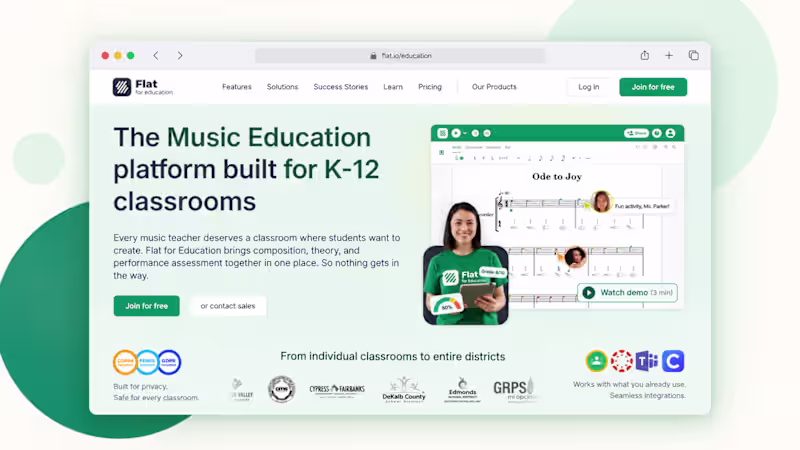This screenshot has width=800, height=450.
Task: Click the Cypress-Fairbanks district logo
Action: [337, 390]
